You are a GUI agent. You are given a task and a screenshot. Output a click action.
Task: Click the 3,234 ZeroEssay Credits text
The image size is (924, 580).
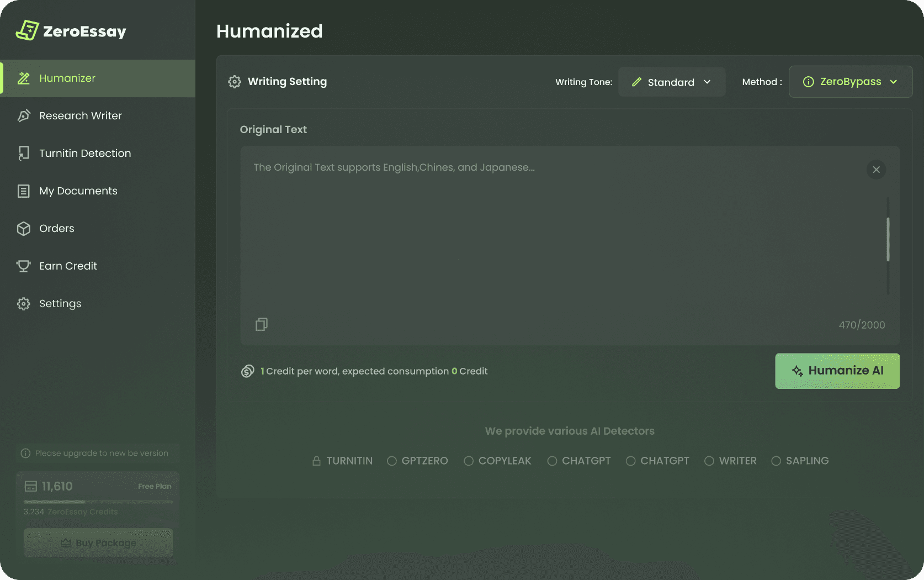tap(71, 512)
